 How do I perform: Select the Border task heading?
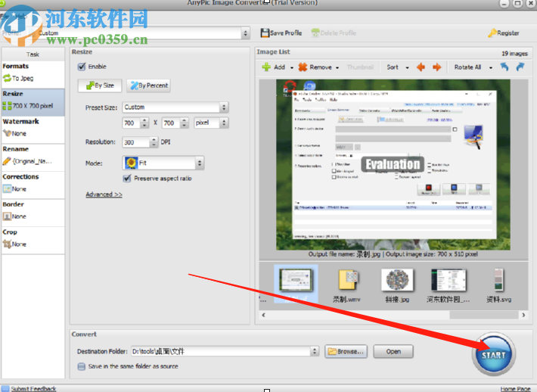point(14,204)
